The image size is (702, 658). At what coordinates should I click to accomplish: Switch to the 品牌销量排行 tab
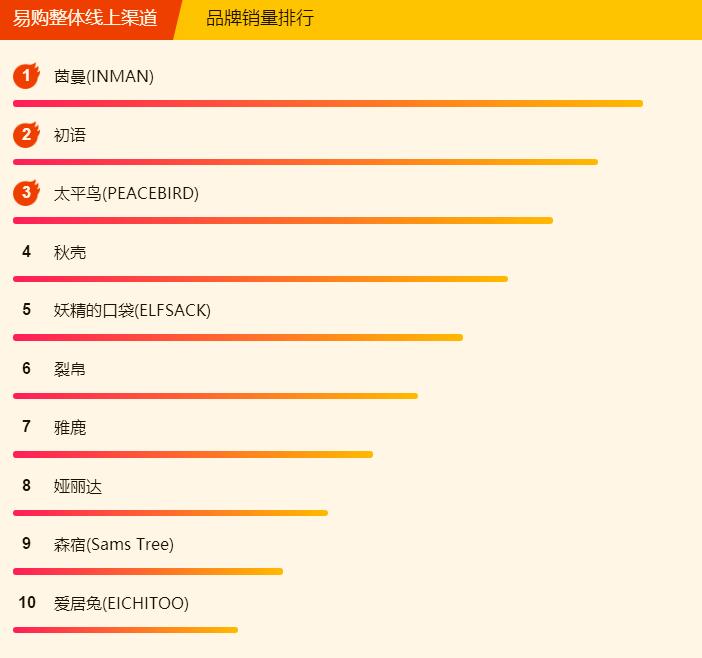point(260,18)
